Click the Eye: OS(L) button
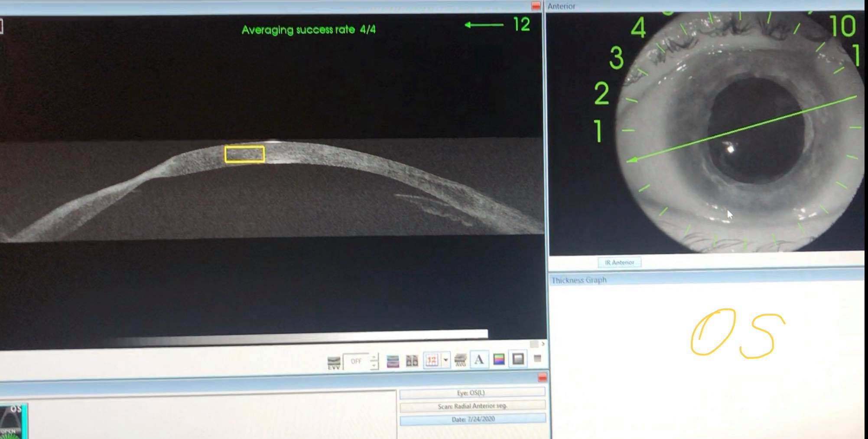The image size is (868, 439). (x=471, y=393)
